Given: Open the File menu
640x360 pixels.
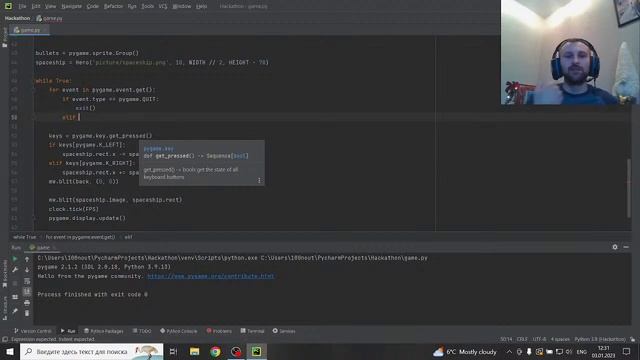Looking at the screenshot, I should coord(22,6).
